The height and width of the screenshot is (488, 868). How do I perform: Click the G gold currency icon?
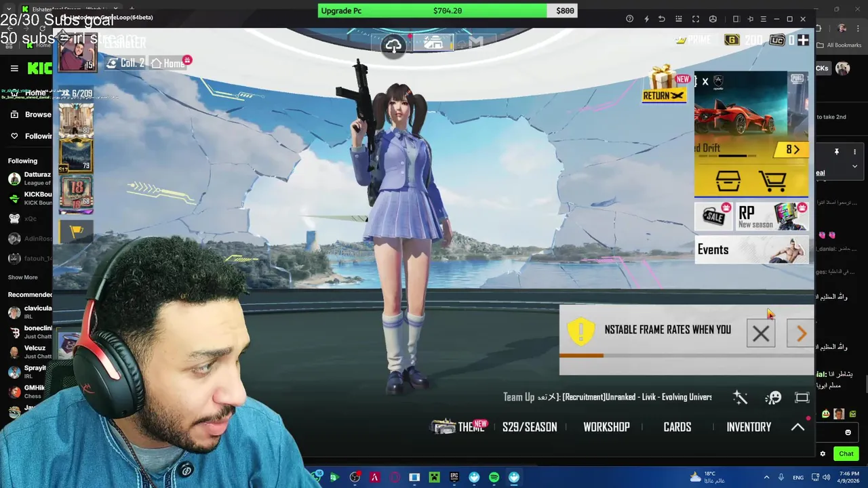point(732,40)
